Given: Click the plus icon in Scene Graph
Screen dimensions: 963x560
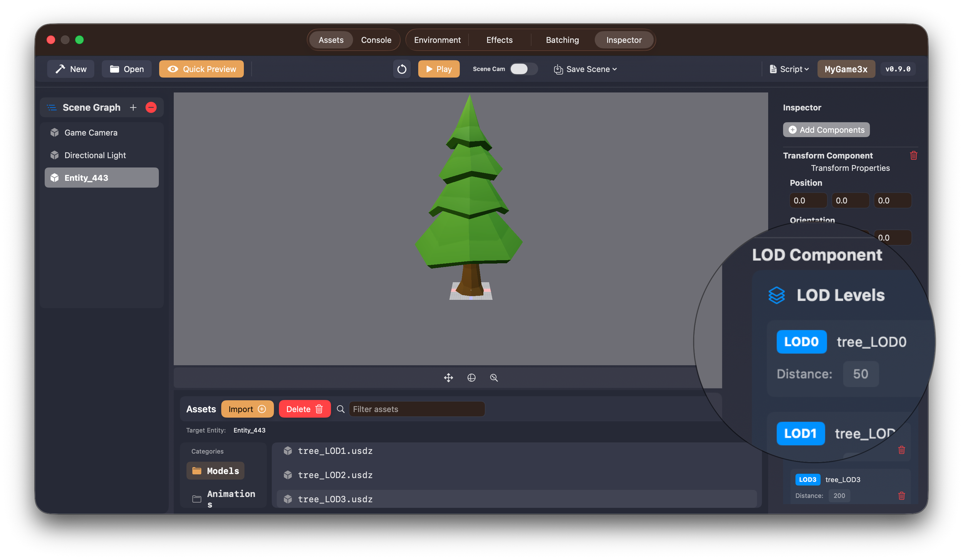Looking at the screenshot, I should click(133, 107).
